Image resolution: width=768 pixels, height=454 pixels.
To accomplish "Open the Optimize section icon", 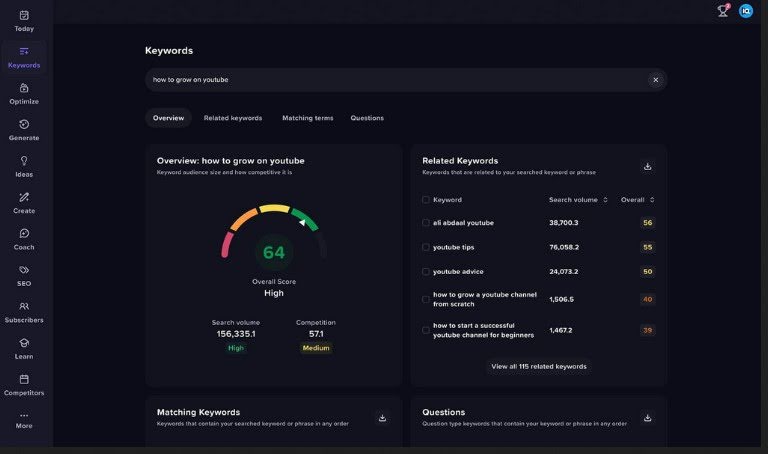I will click(x=24, y=92).
